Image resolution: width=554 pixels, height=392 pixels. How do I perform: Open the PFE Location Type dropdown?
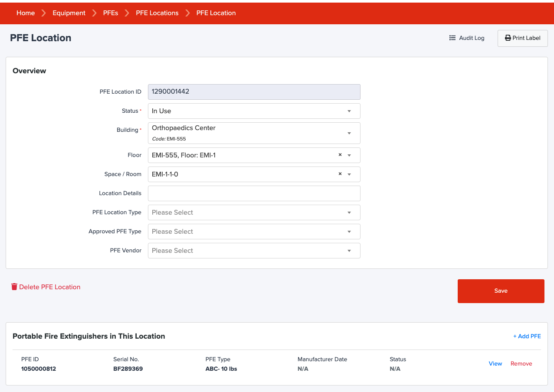tap(254, 212)
